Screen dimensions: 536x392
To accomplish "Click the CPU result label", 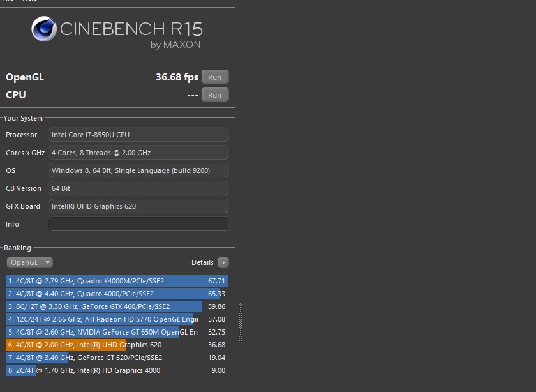I will coord(16,94).
